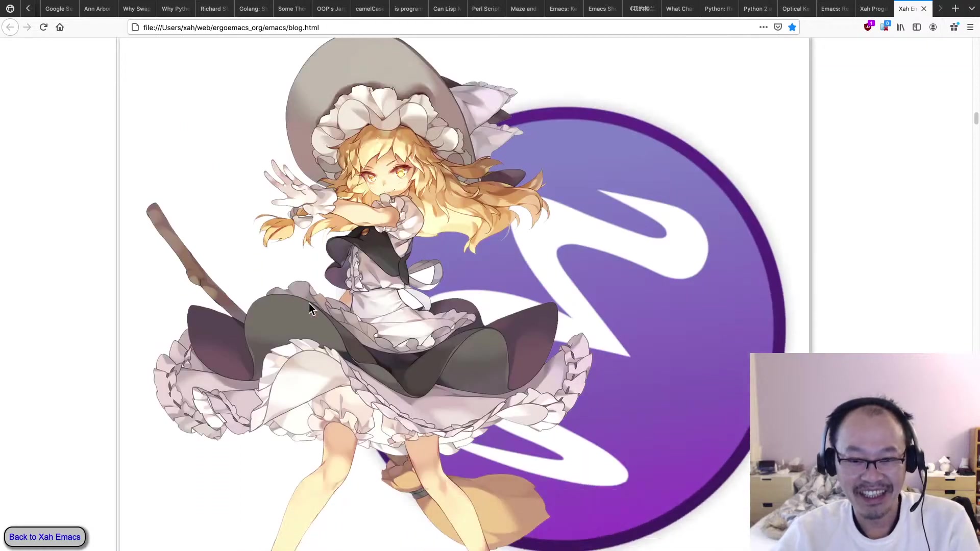Click the vertical page scrollbar thumb
The image size is (980, 551).
976,118
